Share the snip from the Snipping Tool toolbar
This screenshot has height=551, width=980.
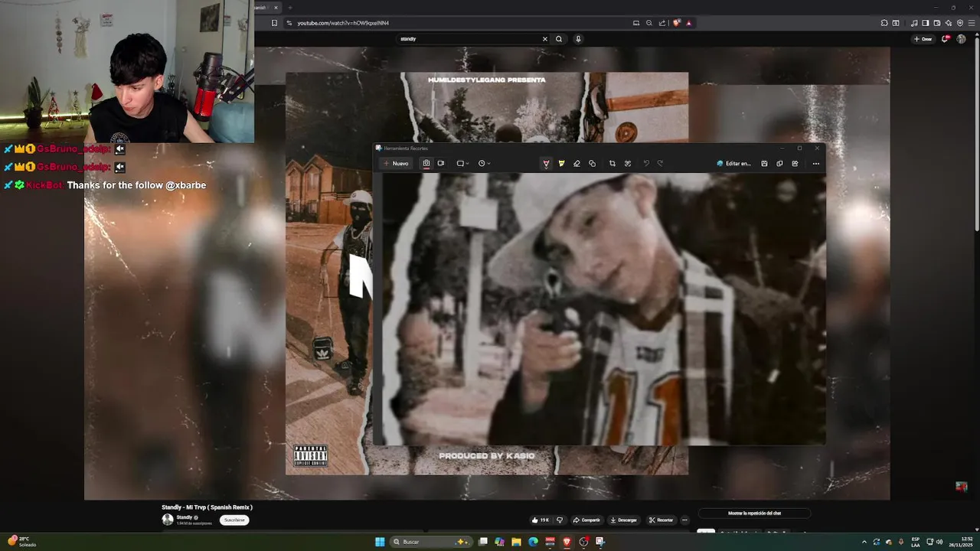795,163
